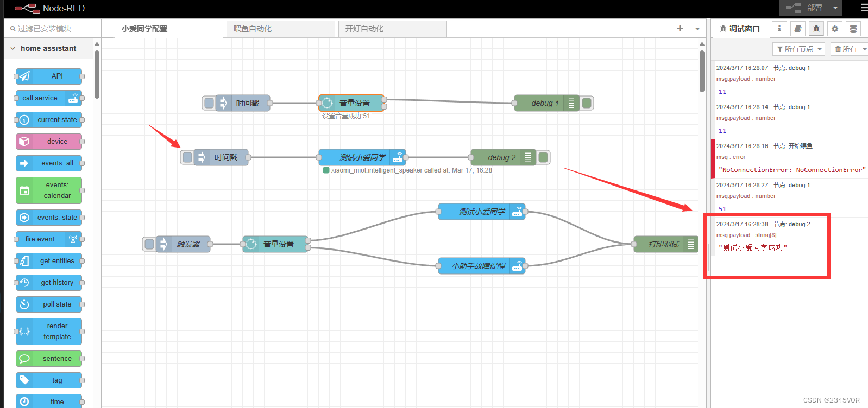The width and height of the screenshot is (868, 408).
Task: Click the NoConnectionError debug message
Action: (x=791, y=170)
